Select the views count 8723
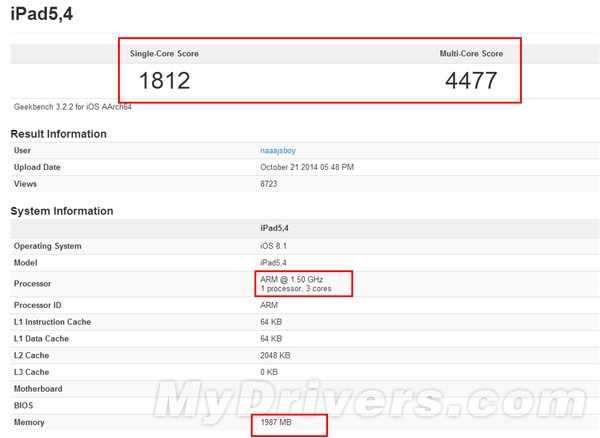The image size is (600, 438). (x=269, y=184)
